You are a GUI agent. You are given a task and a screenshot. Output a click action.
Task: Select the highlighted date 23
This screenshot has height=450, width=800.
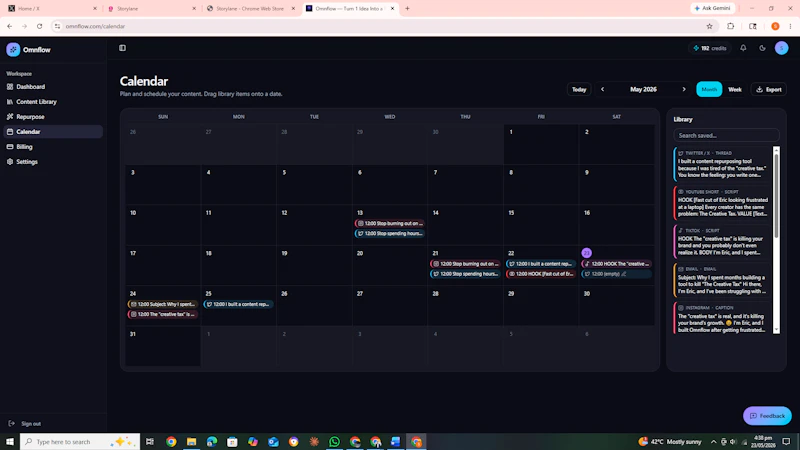coord(587,253)
